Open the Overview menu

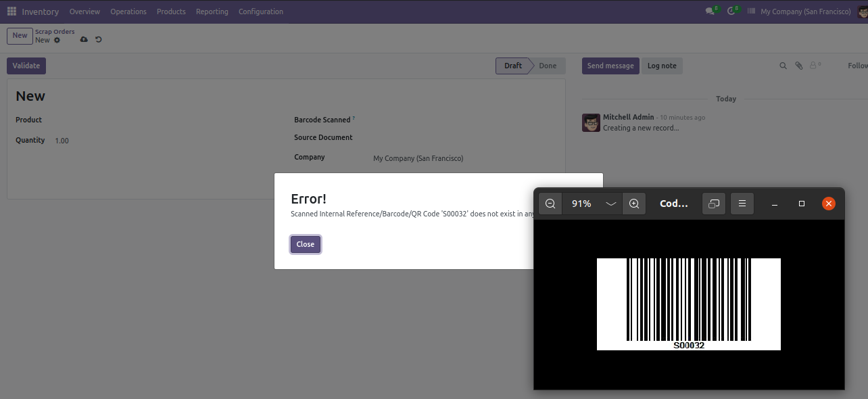tap(85, 11)
